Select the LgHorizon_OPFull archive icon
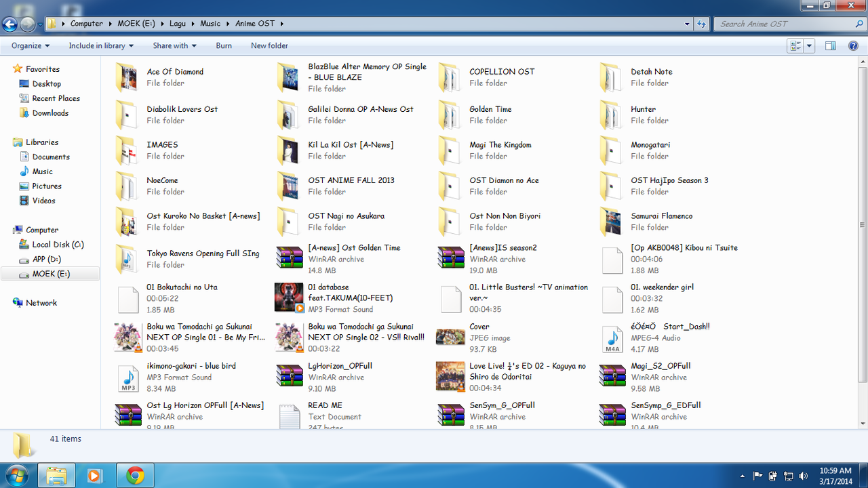The height and width of the screenshot is (488, 868). tap(290, 377)
